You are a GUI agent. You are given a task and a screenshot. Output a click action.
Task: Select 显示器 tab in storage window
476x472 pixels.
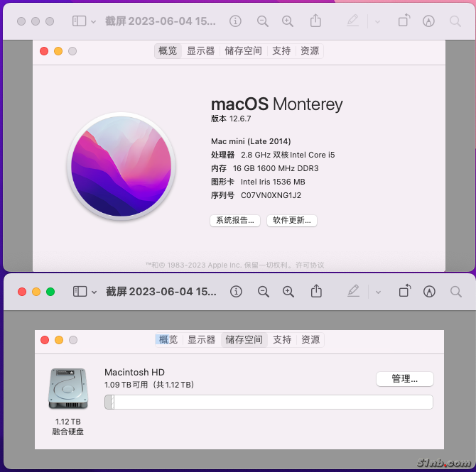(202, 339)
